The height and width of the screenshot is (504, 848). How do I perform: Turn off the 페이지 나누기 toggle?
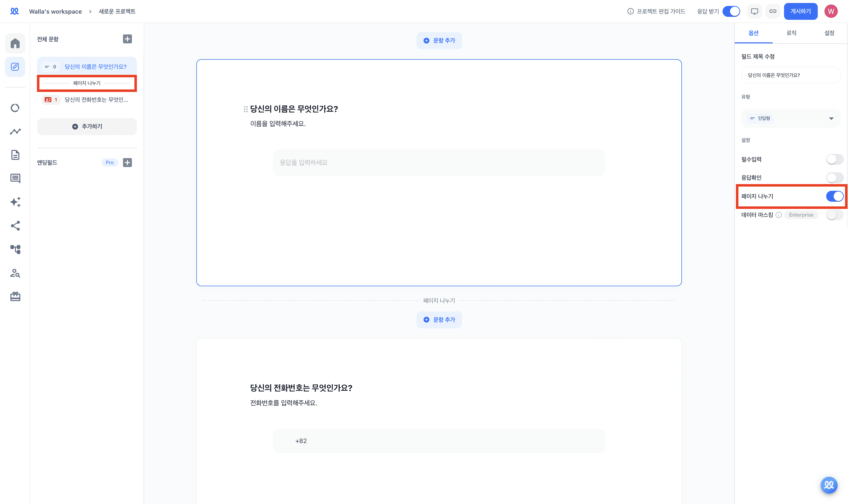click(x=834, y=196)
